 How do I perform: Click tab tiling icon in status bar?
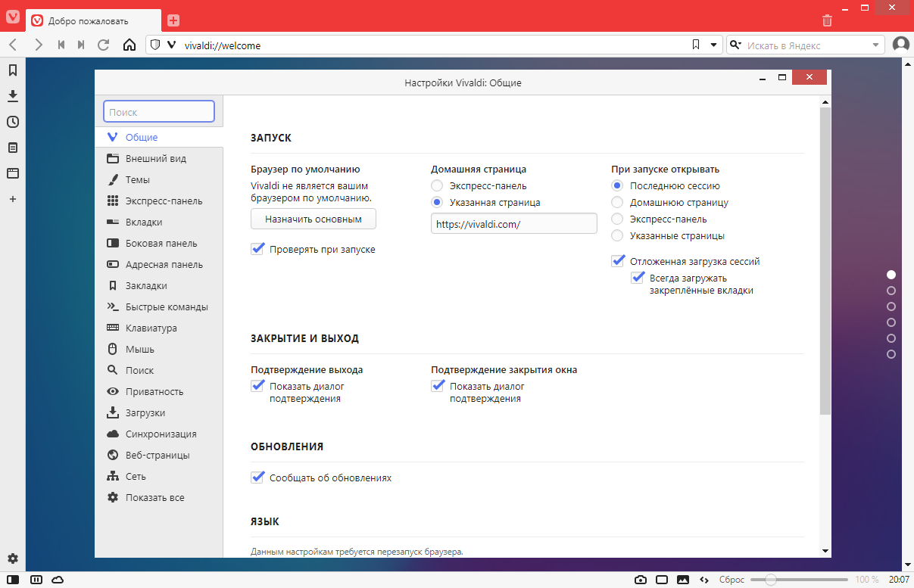point(36,580)
